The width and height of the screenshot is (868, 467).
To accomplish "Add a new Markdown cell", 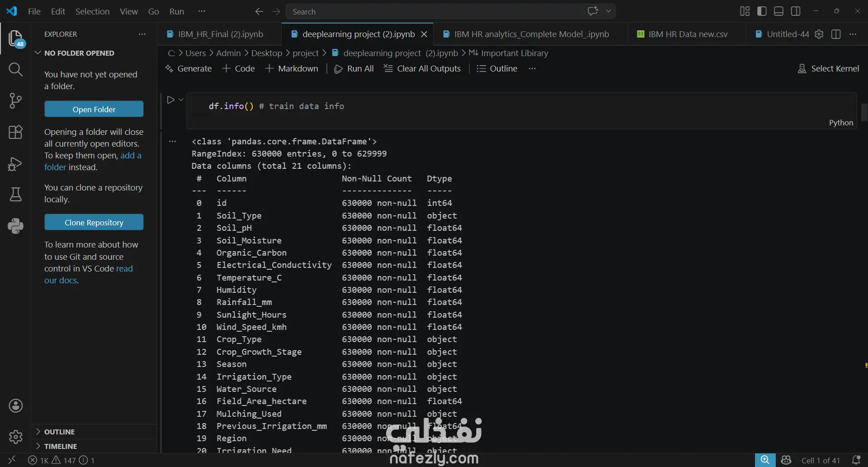I will click(x=292, y=68).
